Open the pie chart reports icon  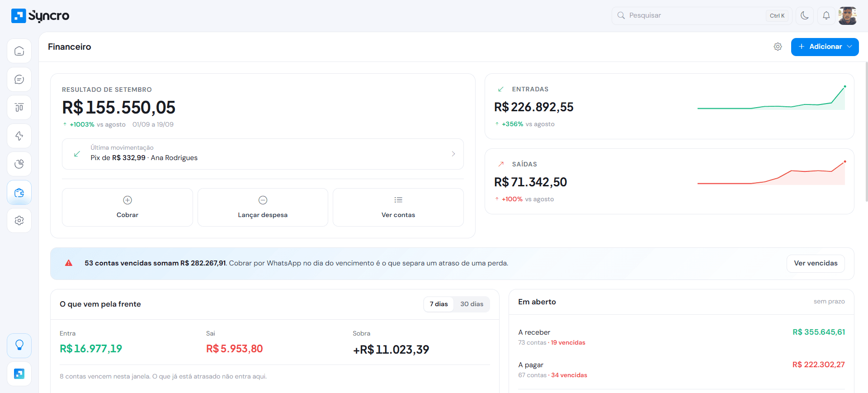(x=19, y=164)
